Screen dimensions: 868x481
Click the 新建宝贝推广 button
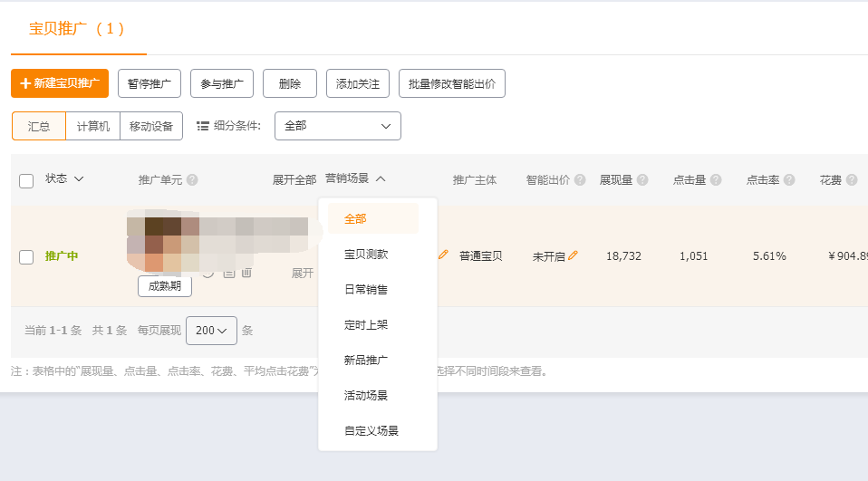click(60, 83)
